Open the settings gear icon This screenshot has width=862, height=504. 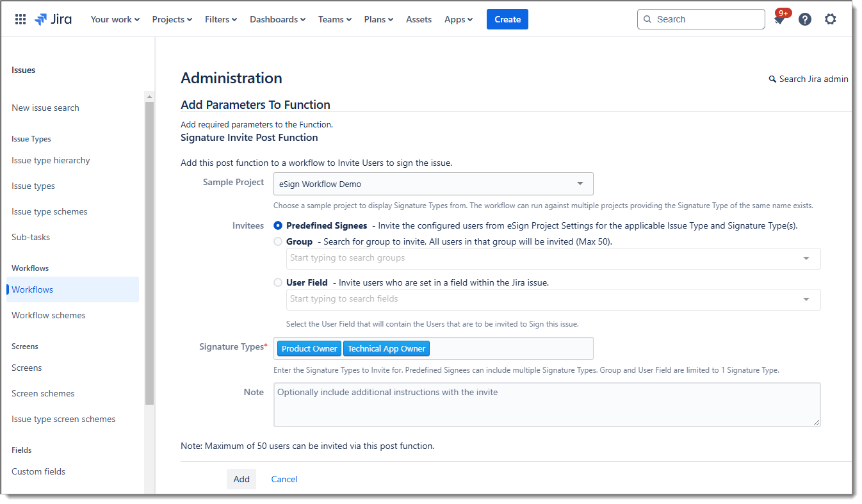pyautogui.click(x=831, y=19)
